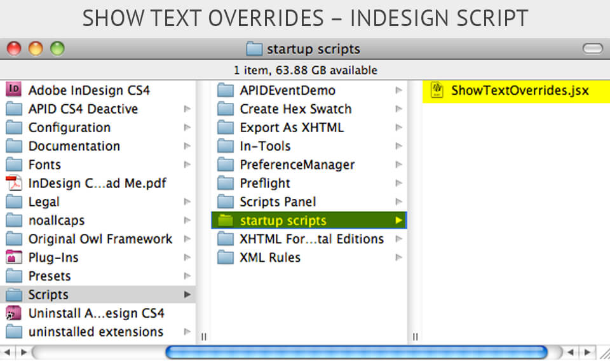Click the Adobe InDesign CS4 app icon

coord(13,90)
